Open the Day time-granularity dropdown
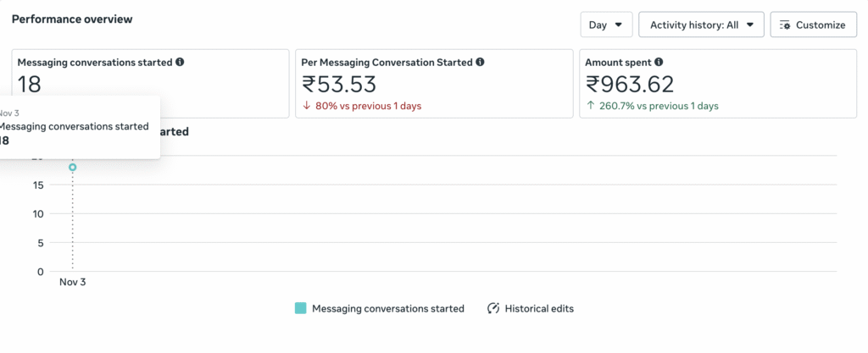This screenshot has width=868, height=353. point(605,25)
